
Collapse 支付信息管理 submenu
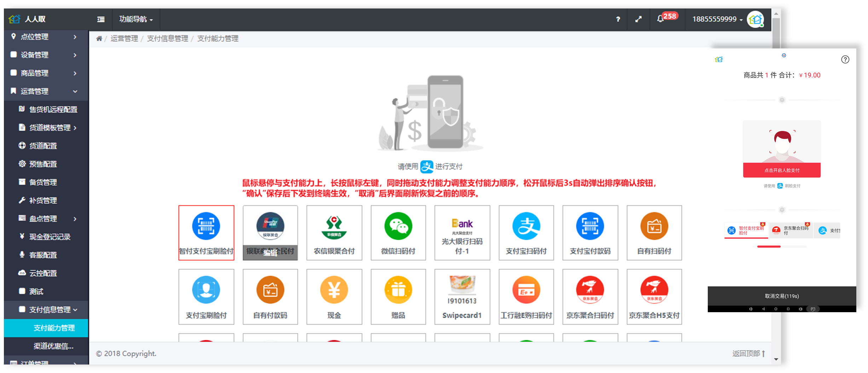point(46,310)
